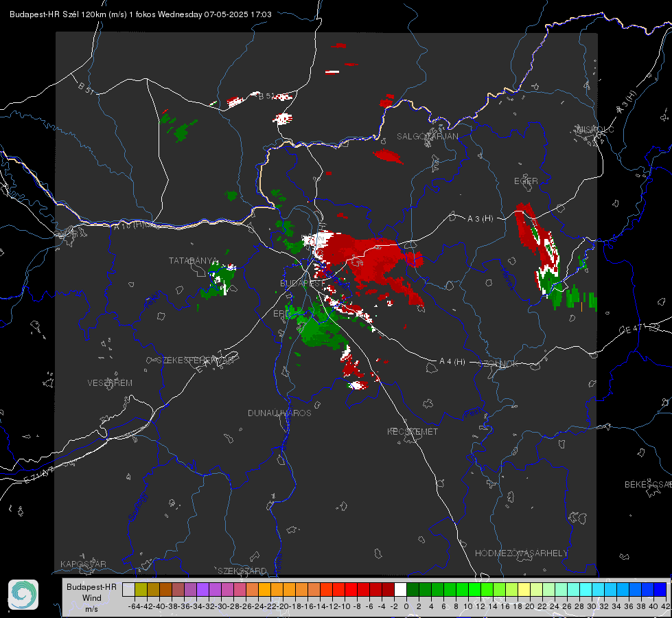Pick the dark red swatch between -4 and -2
This screenshot has width=672, height=618.
click(388, 589)
